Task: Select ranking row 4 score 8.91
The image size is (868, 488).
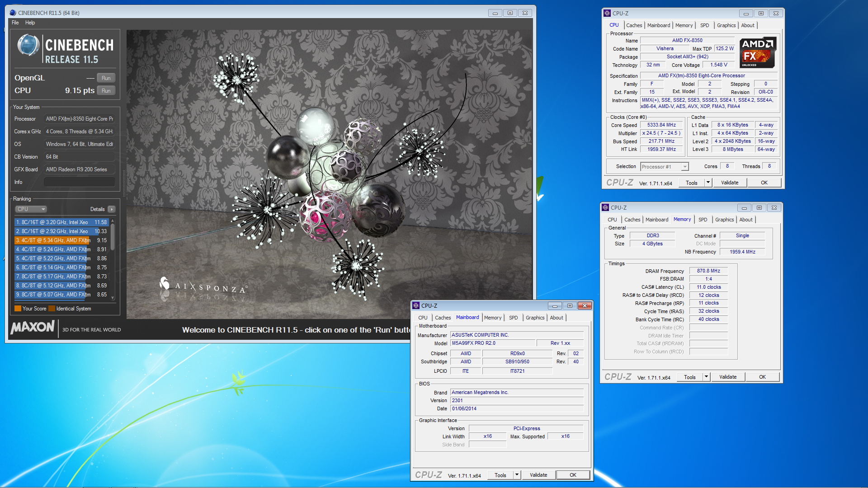Action: 61,249
